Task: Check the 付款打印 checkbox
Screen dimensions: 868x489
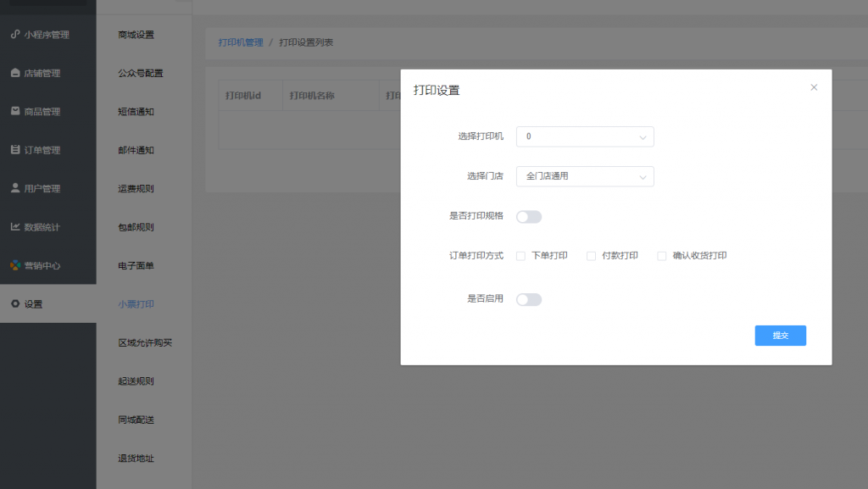Action: (591, 256)
